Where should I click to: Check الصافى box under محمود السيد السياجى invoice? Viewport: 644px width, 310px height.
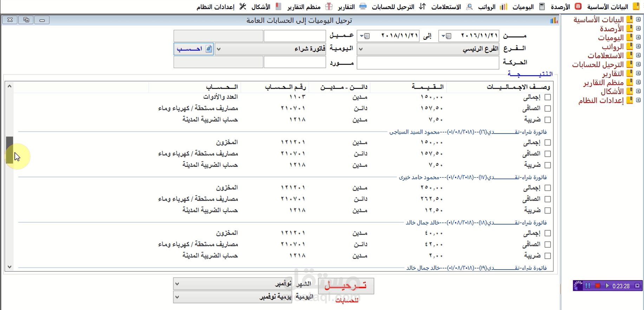point(547,154)
